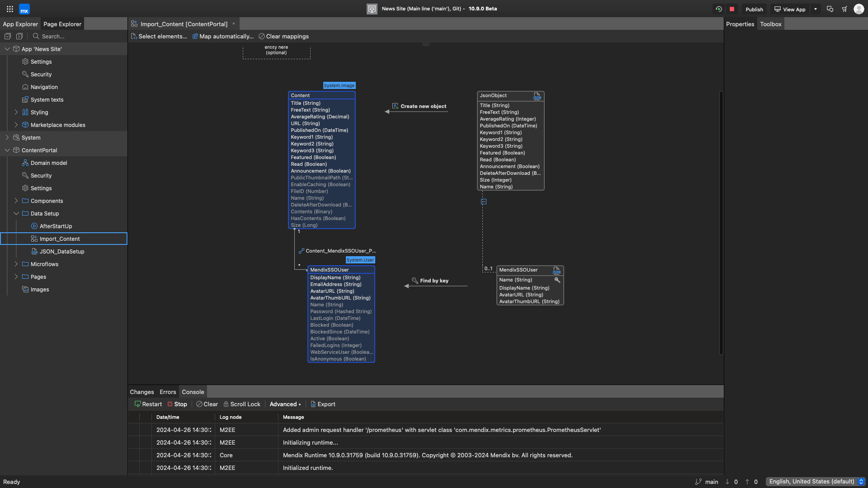Open the Advanced dropdown in Console
This screenshot has height=488, width=868.
pos(285,404)
